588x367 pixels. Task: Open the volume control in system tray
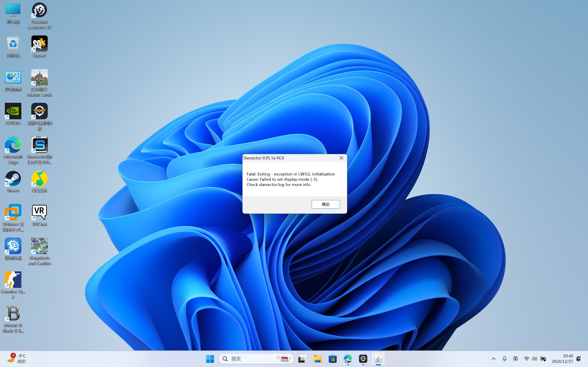click(534, 359)
